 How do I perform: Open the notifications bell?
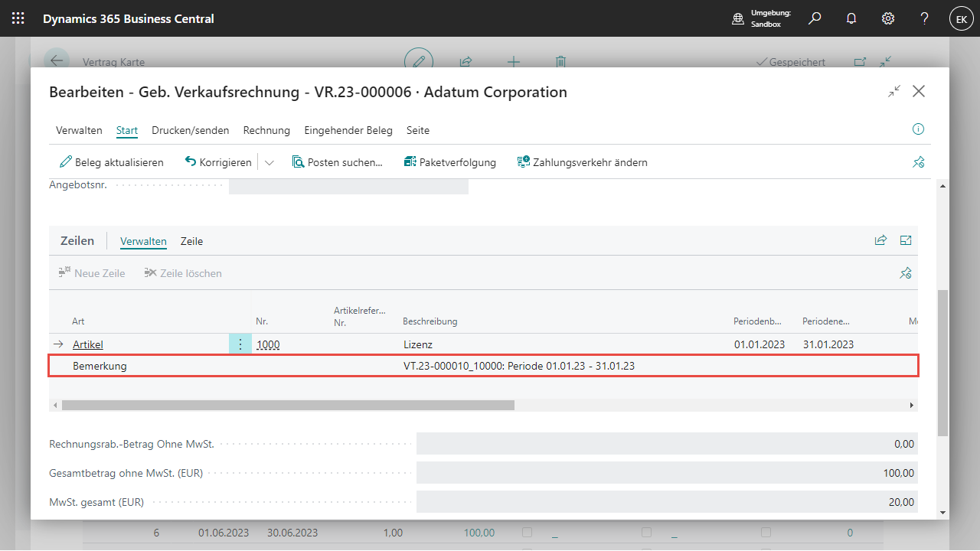pyautogui.click(x=851, y=18)
